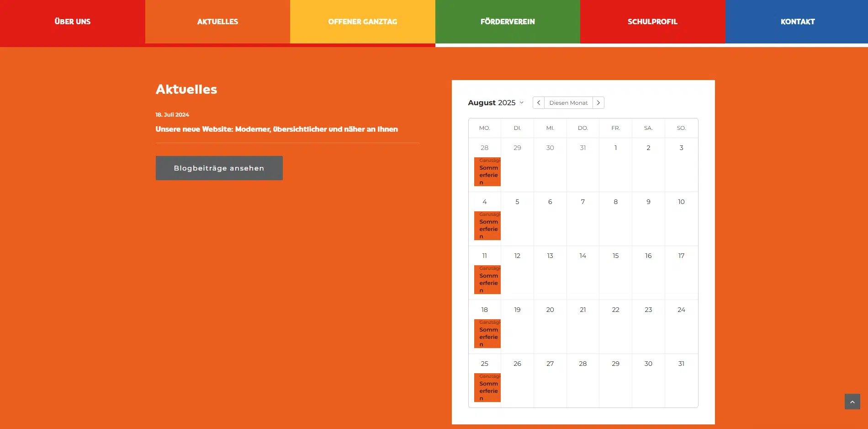Open the Über Uns menu

pyautogui.click(x=72, y=21)
